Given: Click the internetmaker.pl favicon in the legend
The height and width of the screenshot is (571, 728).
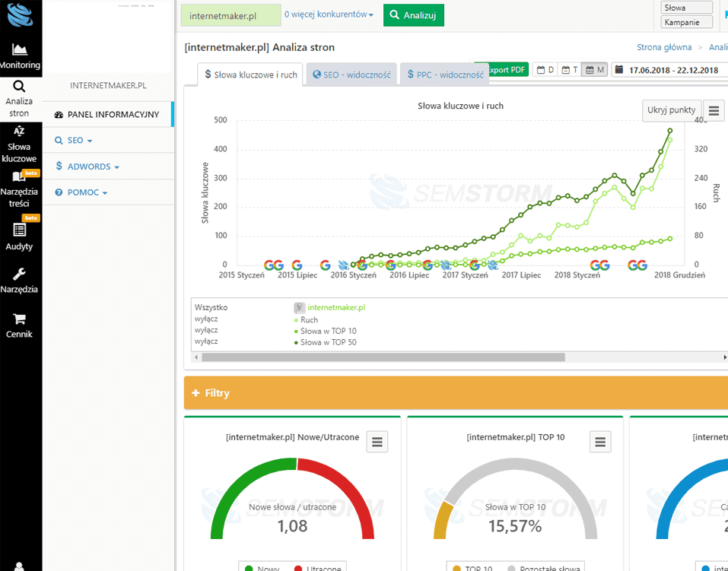Looking at the screenshot, I should (300, 307).
